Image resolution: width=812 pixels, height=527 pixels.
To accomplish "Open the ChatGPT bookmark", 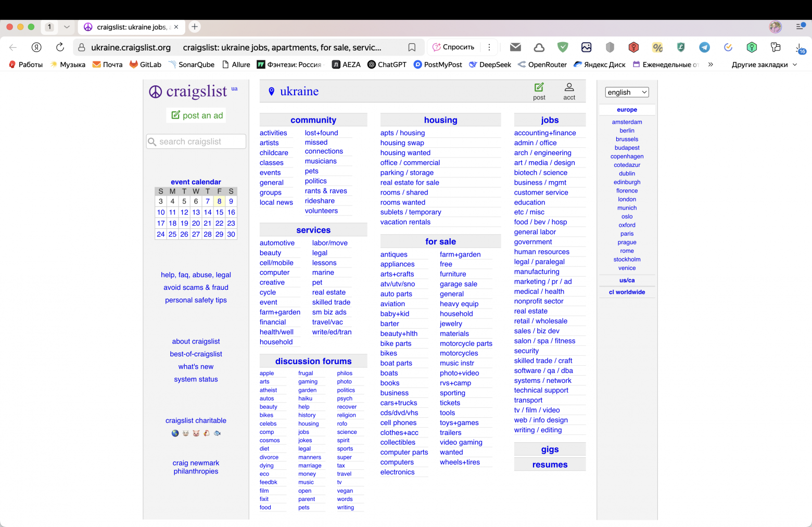I will (x=387, y=65).
